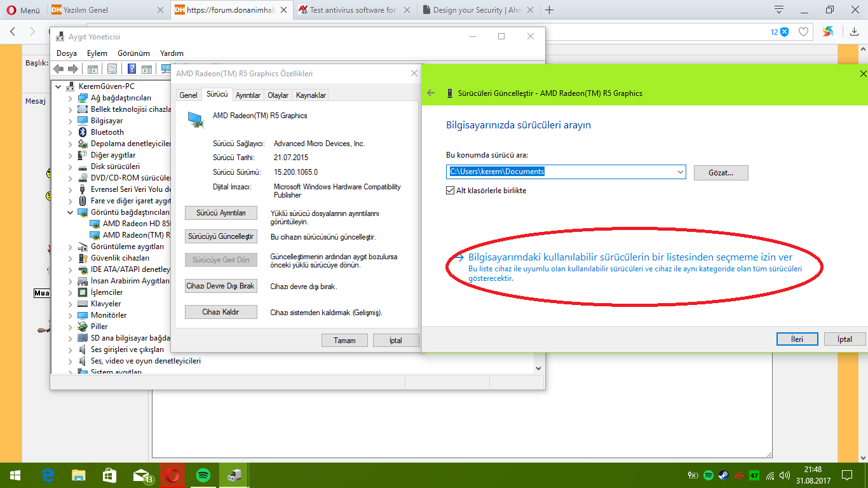Switch to the Ayrıntılar tab
The image size is (868, 488).
[248, 95]
